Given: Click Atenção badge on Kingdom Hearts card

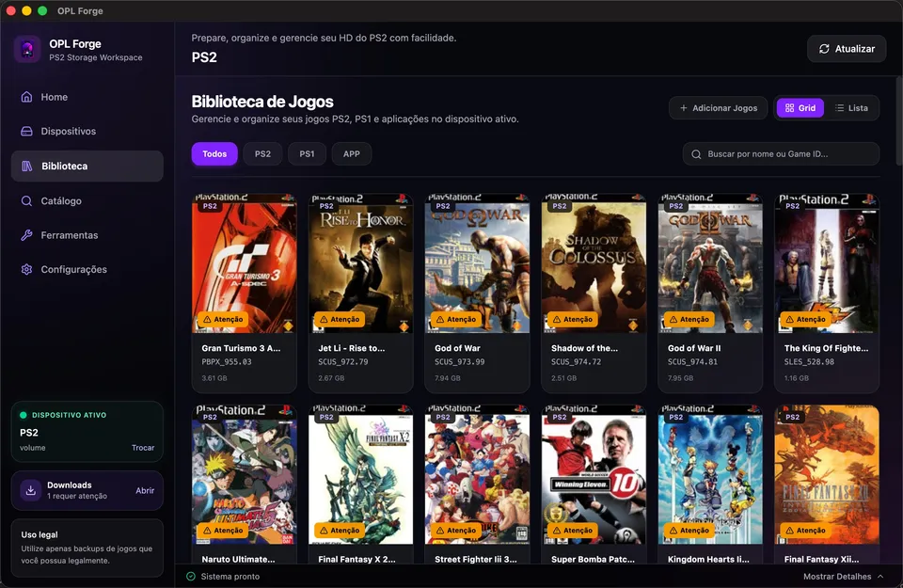Looking at the screenshot, I should (689, 531).
